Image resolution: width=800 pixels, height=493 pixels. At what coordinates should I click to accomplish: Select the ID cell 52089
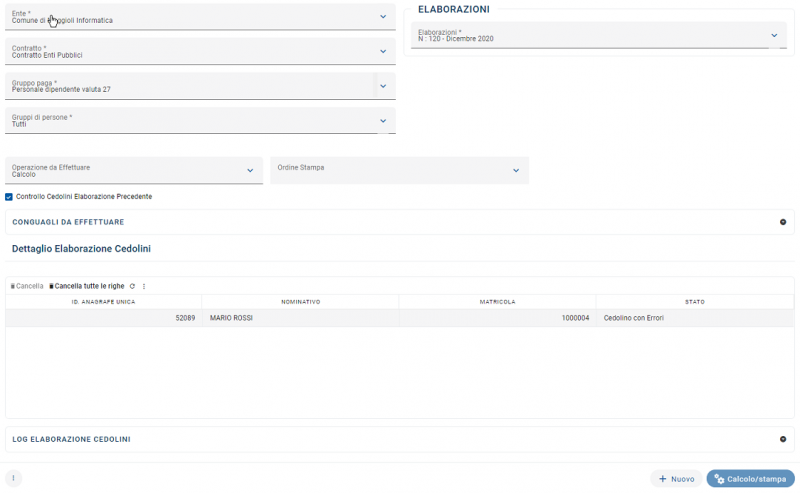coord(104,318)
